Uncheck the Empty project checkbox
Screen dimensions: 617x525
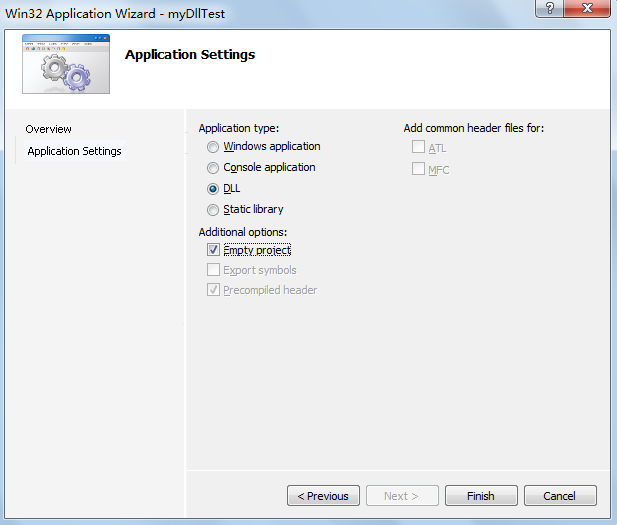(x=213, y=250)
